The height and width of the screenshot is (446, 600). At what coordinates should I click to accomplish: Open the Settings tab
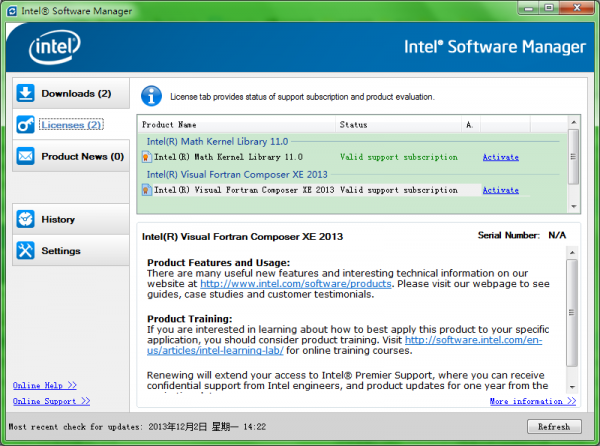click(x=71, y=251)
